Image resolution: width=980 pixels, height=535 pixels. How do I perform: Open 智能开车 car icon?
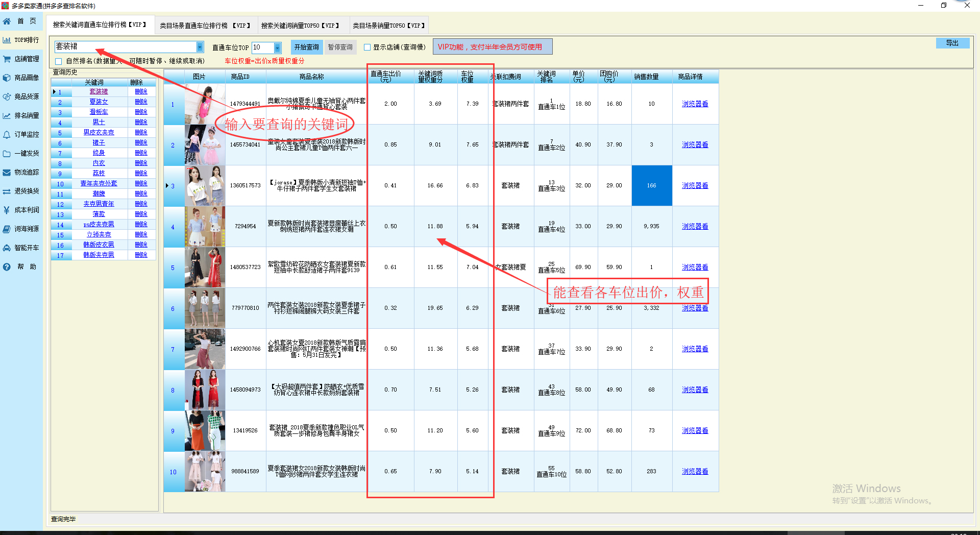[x=7, y=248]
